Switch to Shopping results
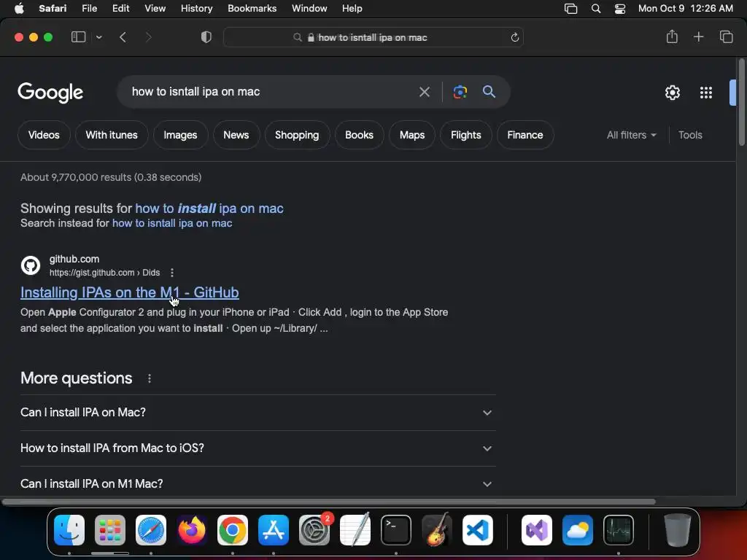This screenshot has height=560, width=747. [297, 135]
